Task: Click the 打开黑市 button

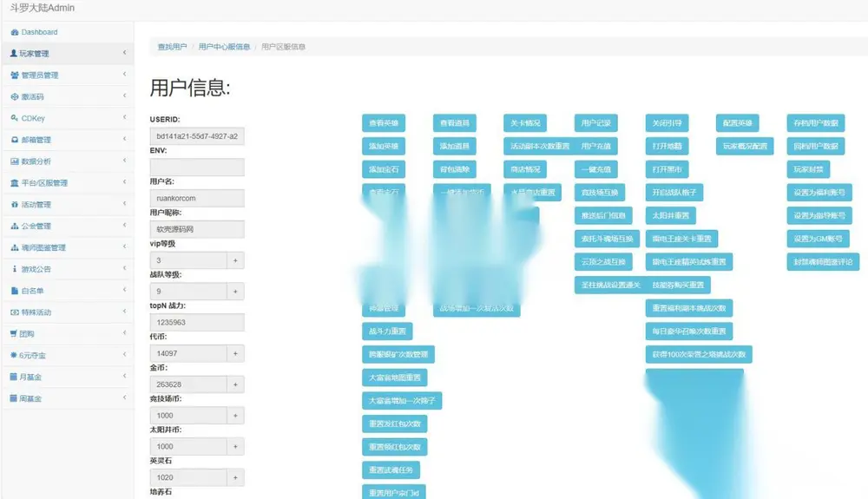Action: [667, 169]
